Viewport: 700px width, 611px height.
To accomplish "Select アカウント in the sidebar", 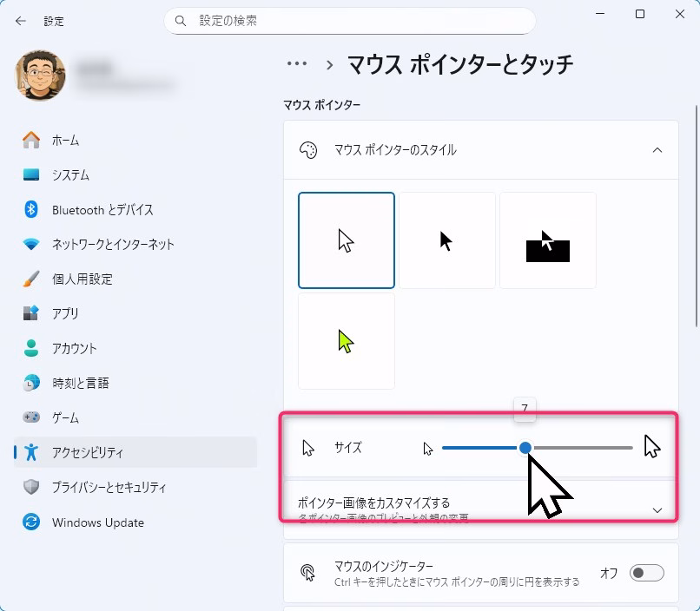I will coord(74,349).
